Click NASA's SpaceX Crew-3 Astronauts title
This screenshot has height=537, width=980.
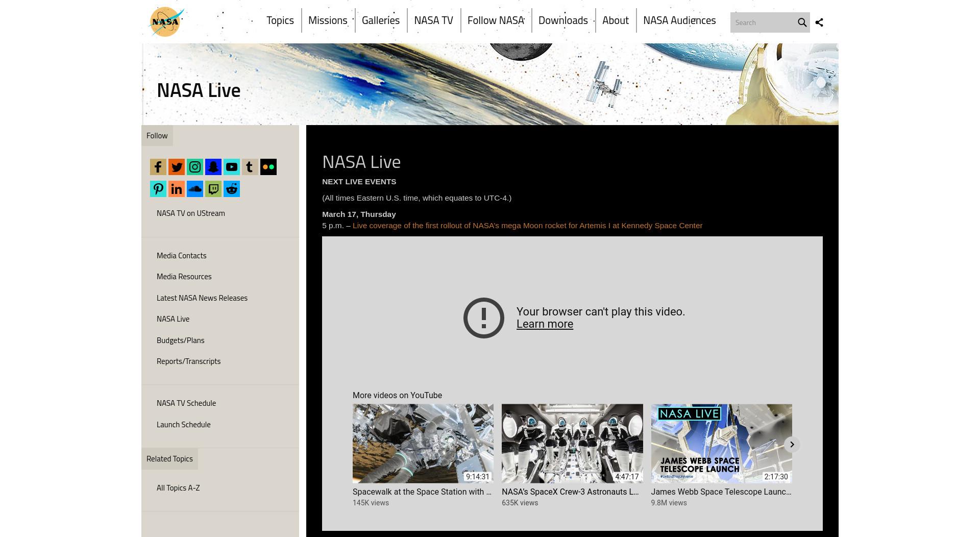[570, 492]
